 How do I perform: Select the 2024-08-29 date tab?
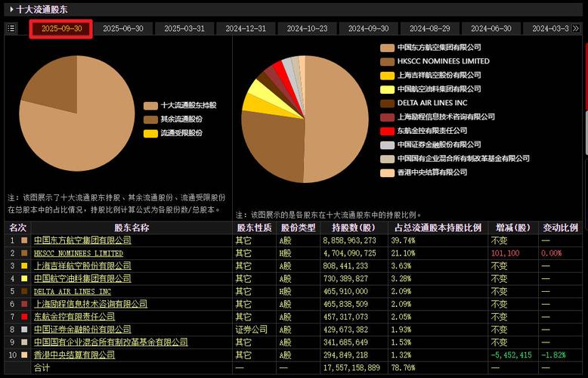(430, 29)
